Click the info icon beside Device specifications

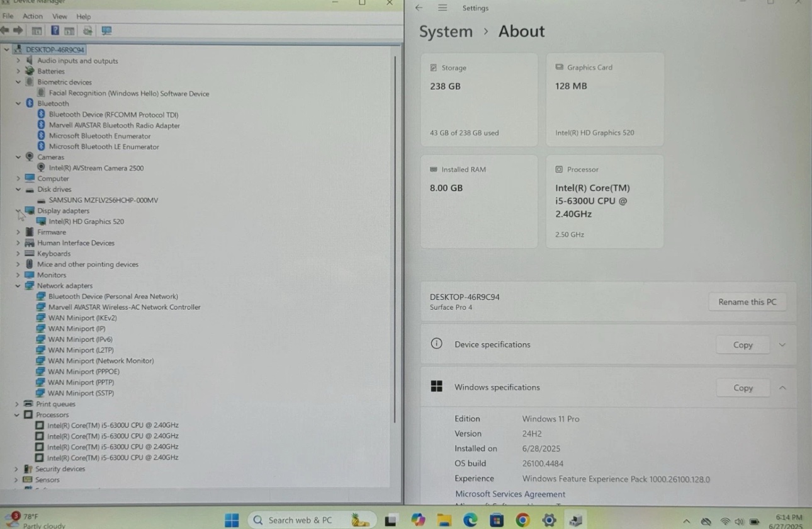[436, 344]
